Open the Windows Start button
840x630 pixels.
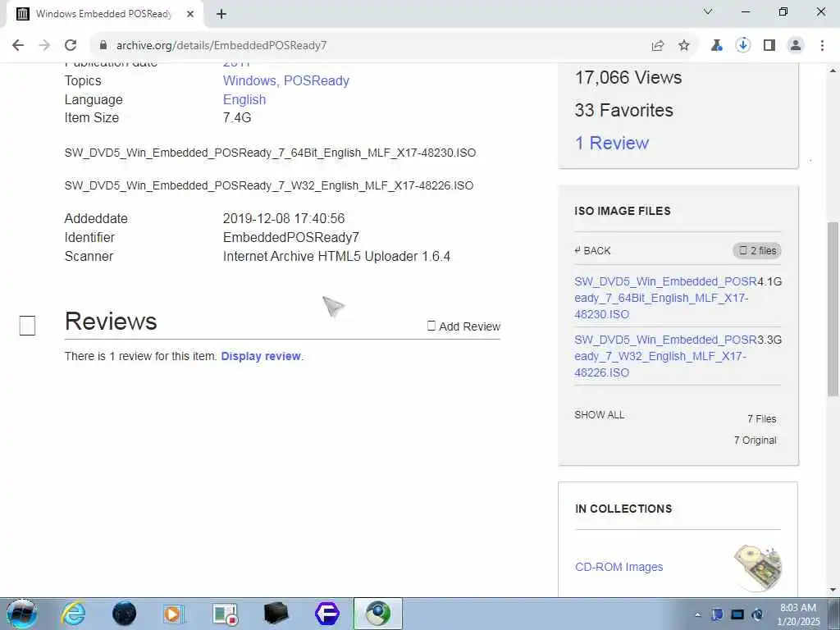pos(22,614)
